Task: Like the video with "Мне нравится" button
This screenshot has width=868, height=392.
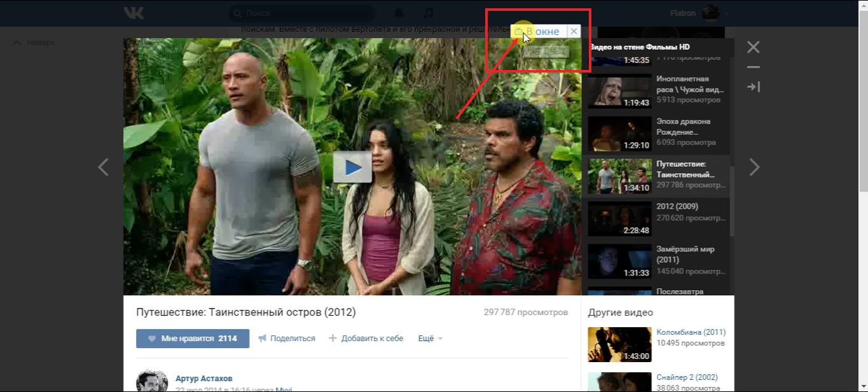Action: (193, 339)
